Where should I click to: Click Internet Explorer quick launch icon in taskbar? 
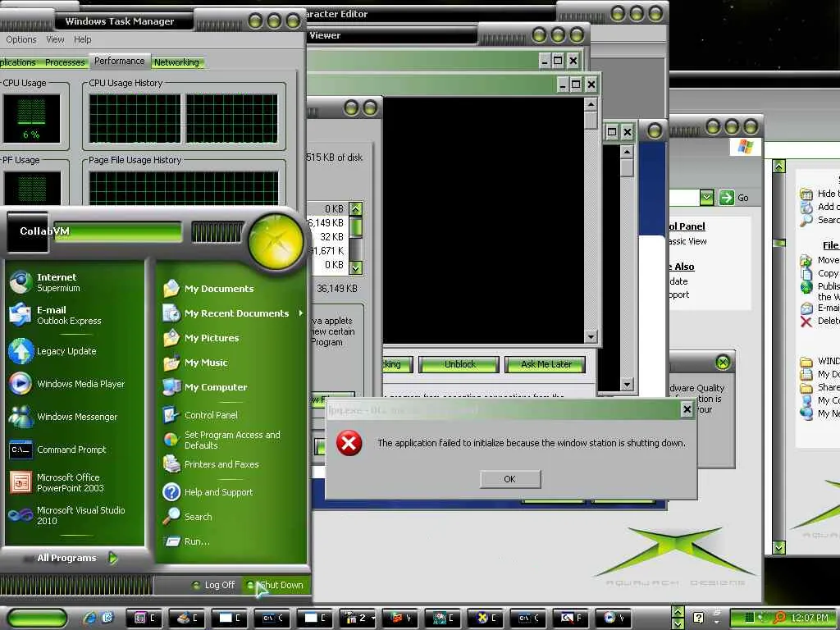[90, 618]
